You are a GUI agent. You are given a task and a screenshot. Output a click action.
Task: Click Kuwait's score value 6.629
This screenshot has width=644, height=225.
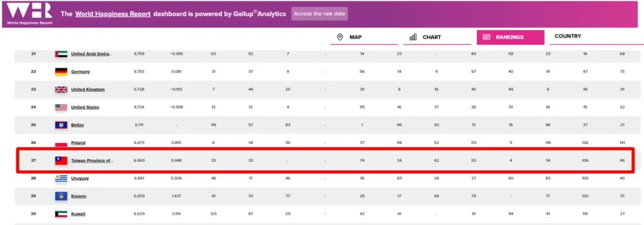click(x=139, y=214)
